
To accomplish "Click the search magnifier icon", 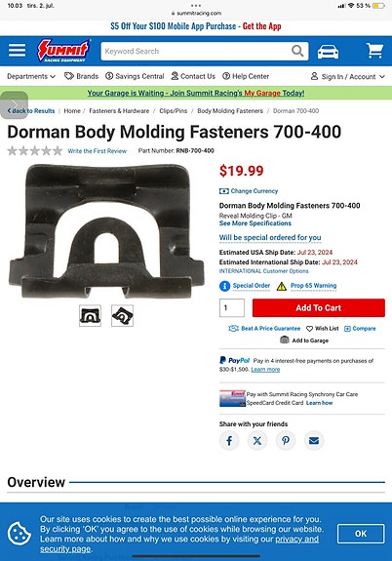I will point(297,51).
